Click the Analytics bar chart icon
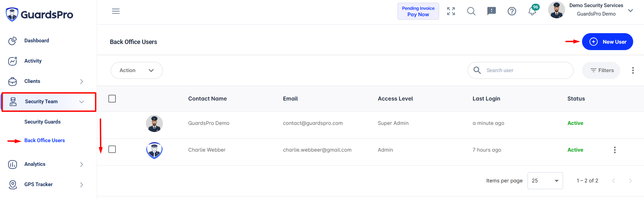This screenshot has height=199, width=644. [x=13, y=164]
